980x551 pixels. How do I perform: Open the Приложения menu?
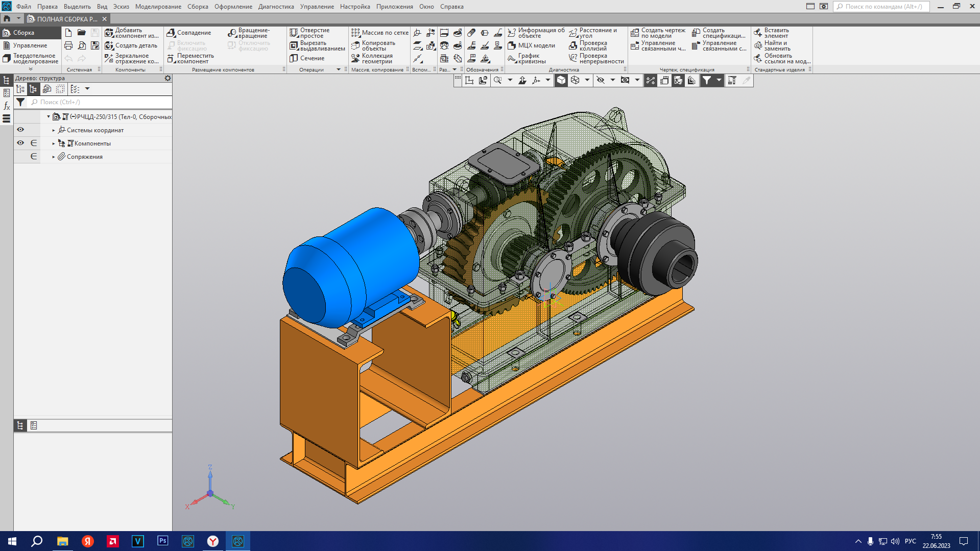tap(395, 7)
